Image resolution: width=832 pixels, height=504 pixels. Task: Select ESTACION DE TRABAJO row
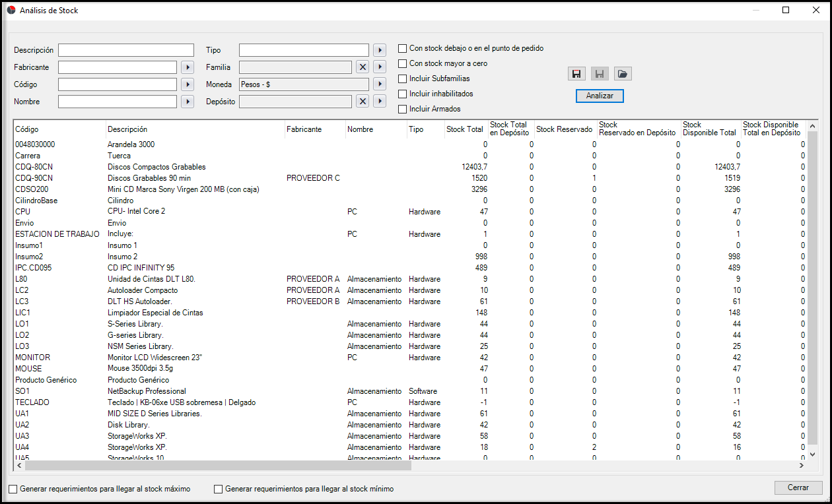point(409,234)
